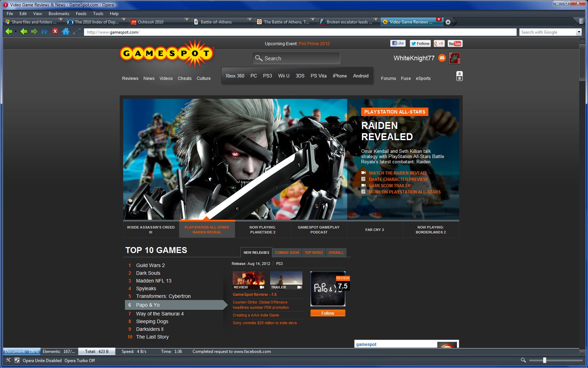Switch to the 2010 Index of Dep... tab
The width and height of the screenshot is (588, 368).
point(97,22)
